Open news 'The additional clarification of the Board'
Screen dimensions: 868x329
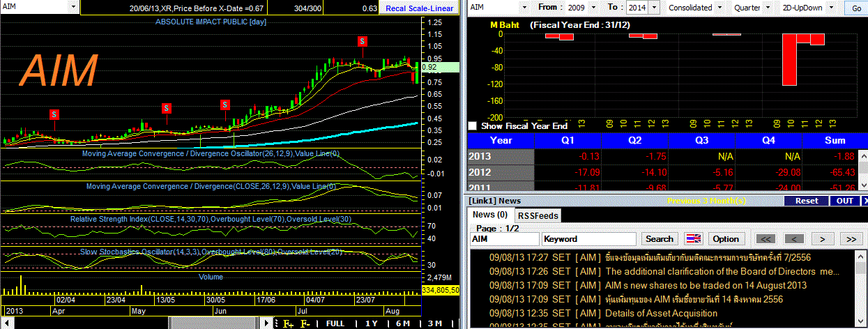click(x=722, y=271)
